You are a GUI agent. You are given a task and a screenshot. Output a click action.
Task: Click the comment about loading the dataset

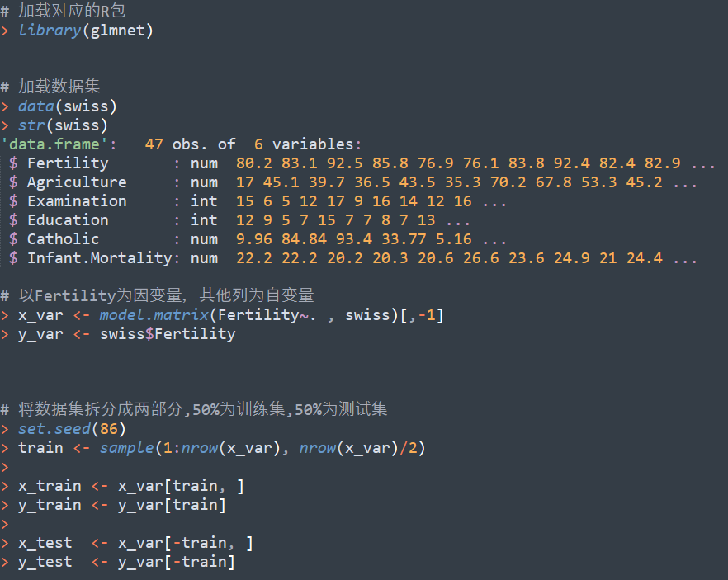(50, 87)
